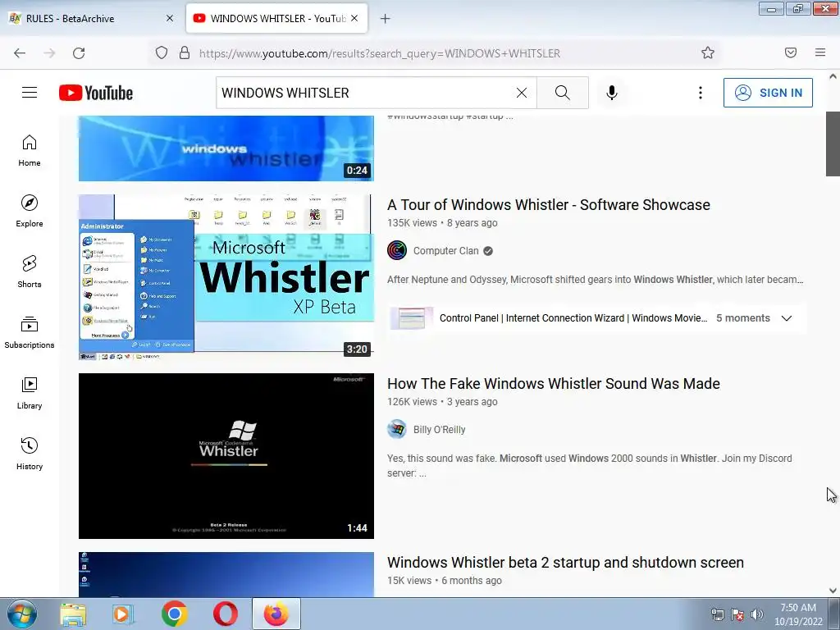Open the 0:24 windows whistler thumbnail

[226, 148]
